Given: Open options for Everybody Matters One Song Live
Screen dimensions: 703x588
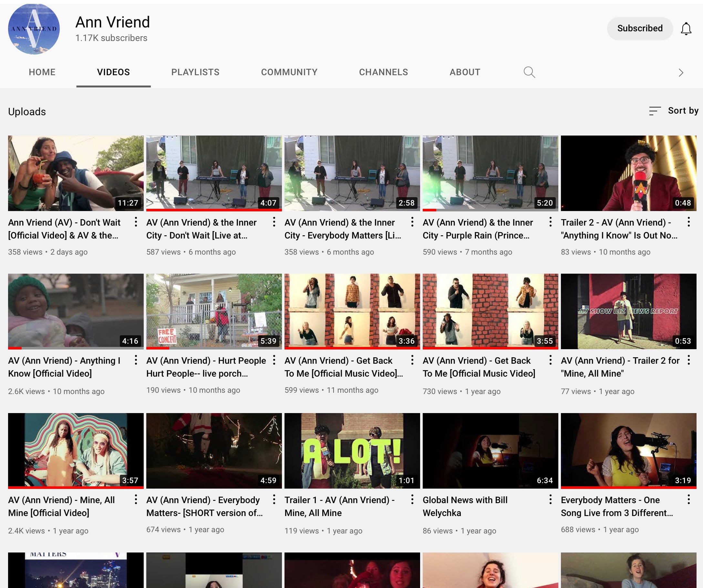Looking at the screenshot, I should 689,499.
